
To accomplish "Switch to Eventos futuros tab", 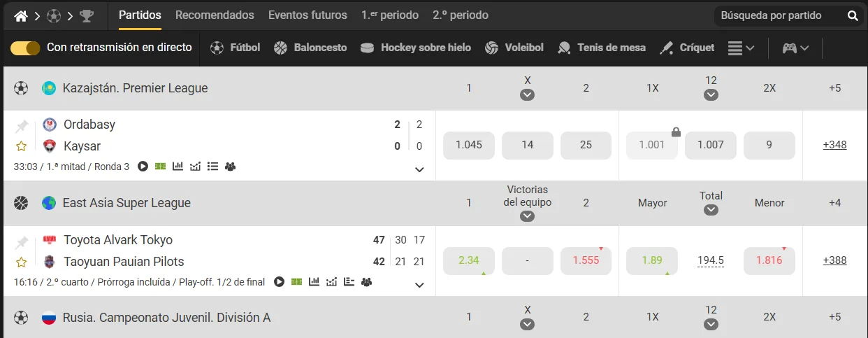I will click(308, 15).
